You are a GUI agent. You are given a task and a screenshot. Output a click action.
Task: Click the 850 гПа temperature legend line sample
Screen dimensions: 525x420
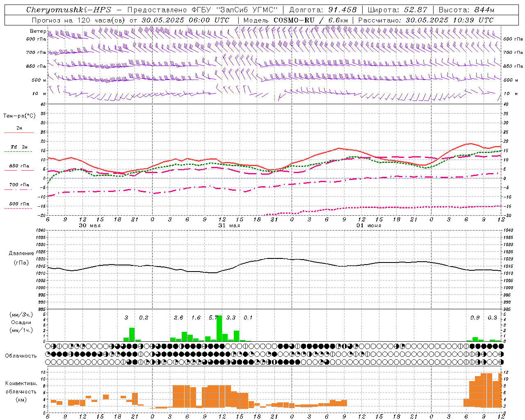pos(19,170)
